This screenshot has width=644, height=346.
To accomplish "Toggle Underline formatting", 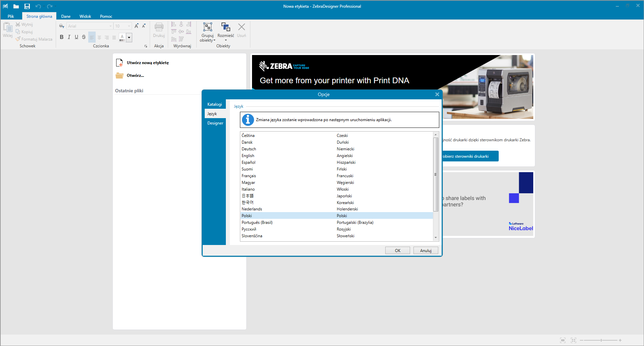I will pyautogui.click(x=77, y=37).
